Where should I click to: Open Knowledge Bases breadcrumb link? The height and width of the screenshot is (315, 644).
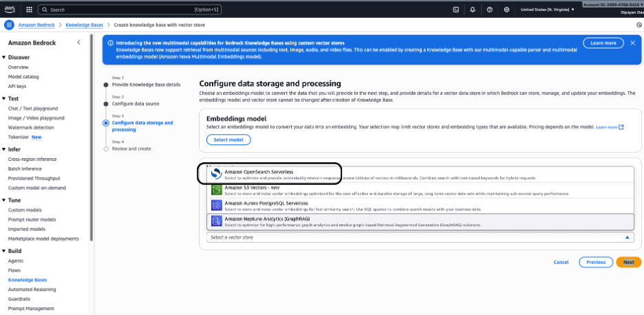click(84, 25)
